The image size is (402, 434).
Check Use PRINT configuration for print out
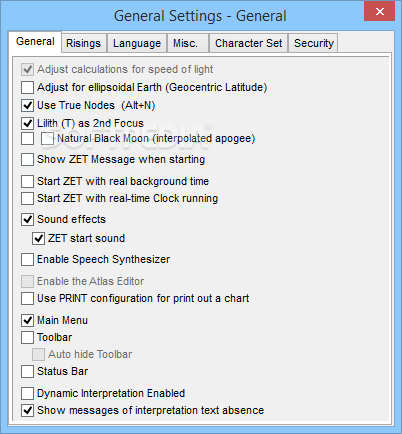pyautogui.click(x=27, y=299)
